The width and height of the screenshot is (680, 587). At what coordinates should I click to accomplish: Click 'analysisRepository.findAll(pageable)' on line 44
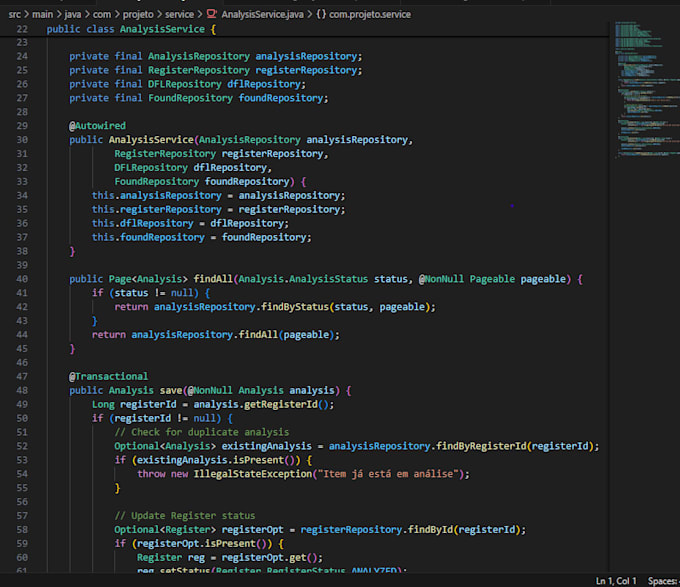point(233,335)
